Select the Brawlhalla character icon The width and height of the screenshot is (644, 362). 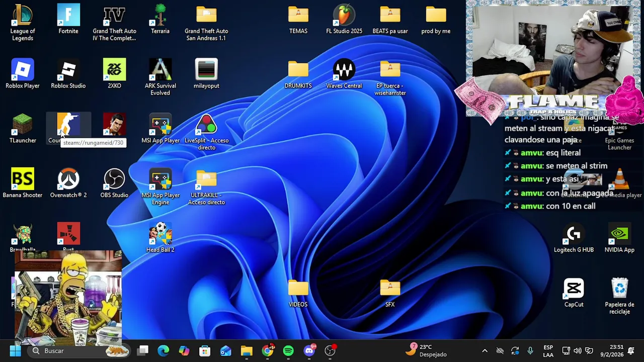(x=23, y=236)
